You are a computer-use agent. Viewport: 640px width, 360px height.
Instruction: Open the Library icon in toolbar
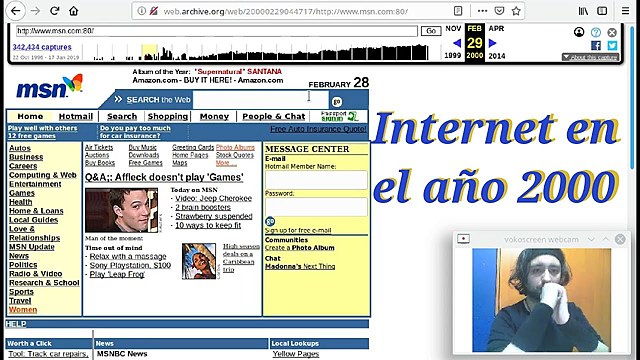[x=583, y=11]
